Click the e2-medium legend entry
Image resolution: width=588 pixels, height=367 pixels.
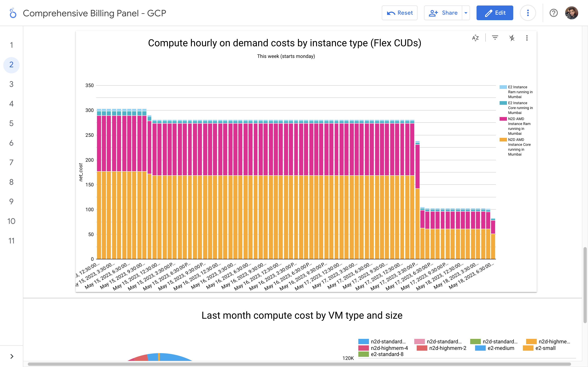point(501,348)
